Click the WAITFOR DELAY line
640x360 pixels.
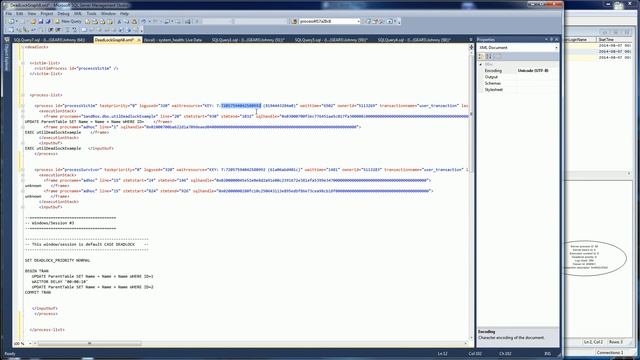tap(60, 282)
